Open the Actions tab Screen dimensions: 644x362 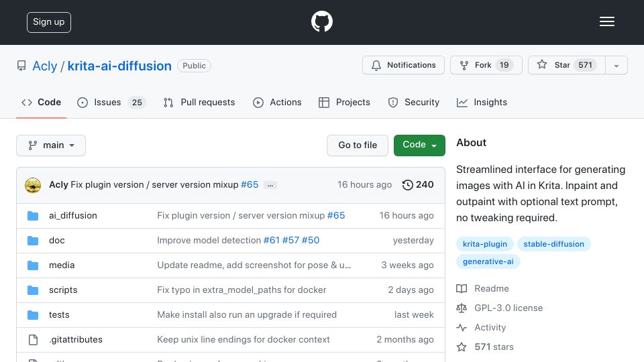(x=277, y=102)
